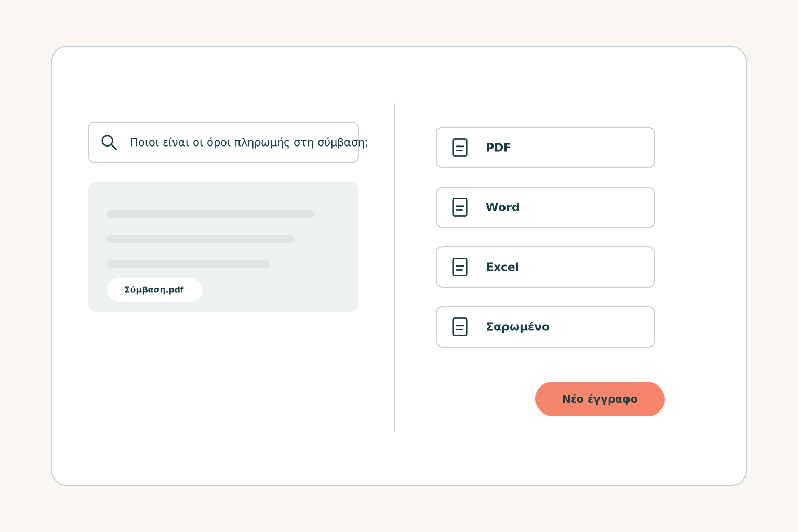Pick the Excel document type option

(x=546, y=267)
